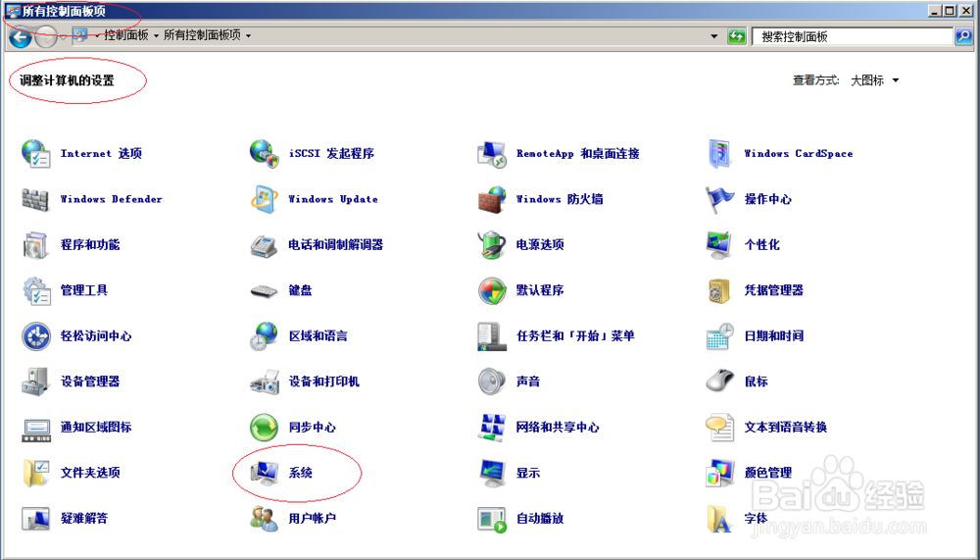Screen dimensions: 980x560
Task: Open the 电源选项 battery icon
Action: tap(492, 244)
